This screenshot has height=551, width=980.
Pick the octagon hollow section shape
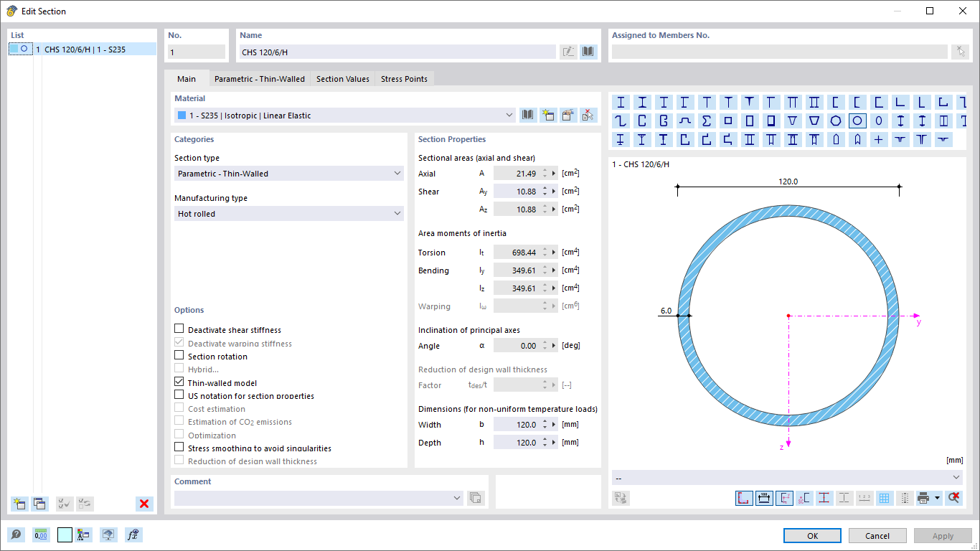[x=836, y=121]
